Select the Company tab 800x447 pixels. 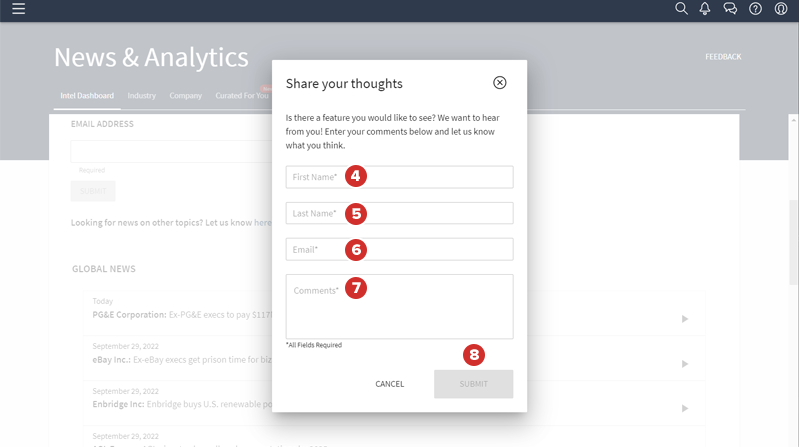186,96
